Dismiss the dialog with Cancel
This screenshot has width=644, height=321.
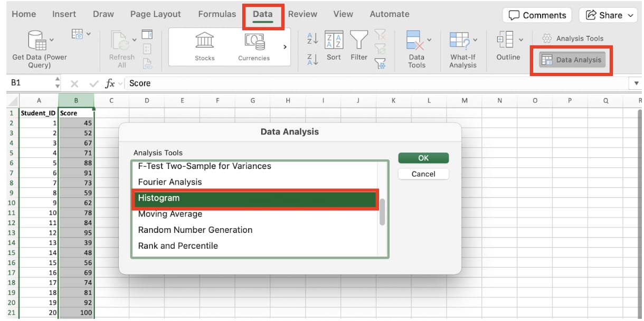(423, 174)
